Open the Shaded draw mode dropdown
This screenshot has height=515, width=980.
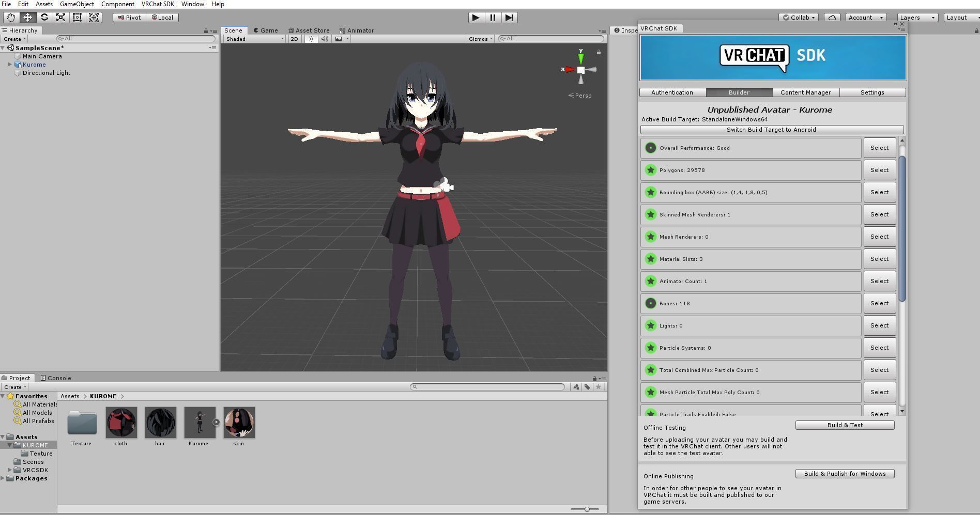pyautogui.click(x=254, y=39)
